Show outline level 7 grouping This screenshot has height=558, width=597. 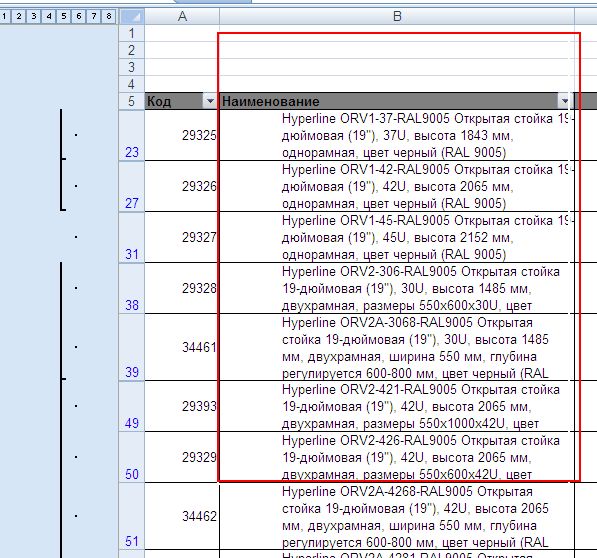pos(94,16)
